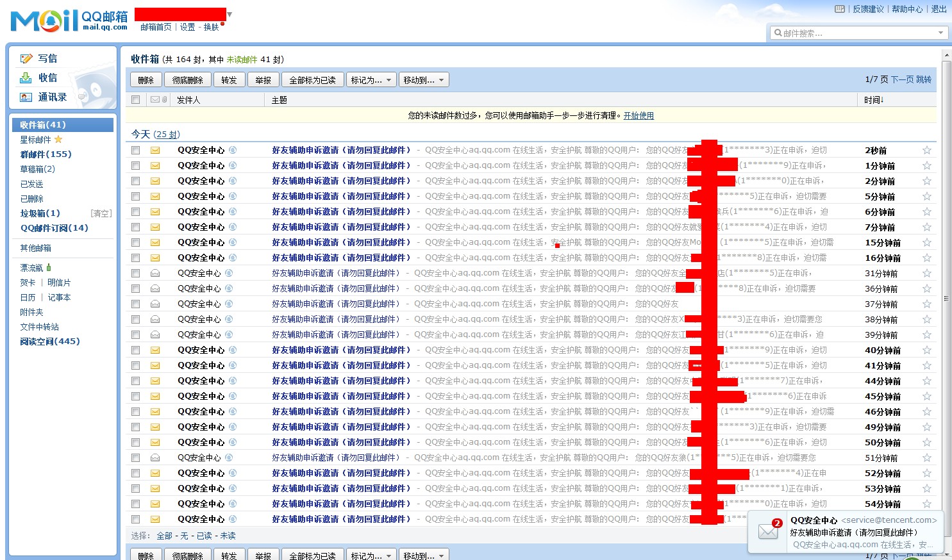
Task: Star the email received 52分钟前
Action: tap(926, 473)
